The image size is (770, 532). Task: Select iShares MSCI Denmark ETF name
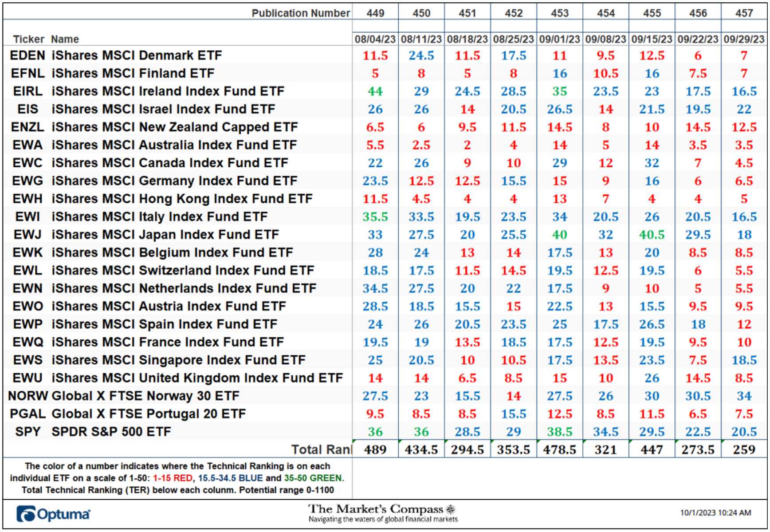click(x=137, y=55)
